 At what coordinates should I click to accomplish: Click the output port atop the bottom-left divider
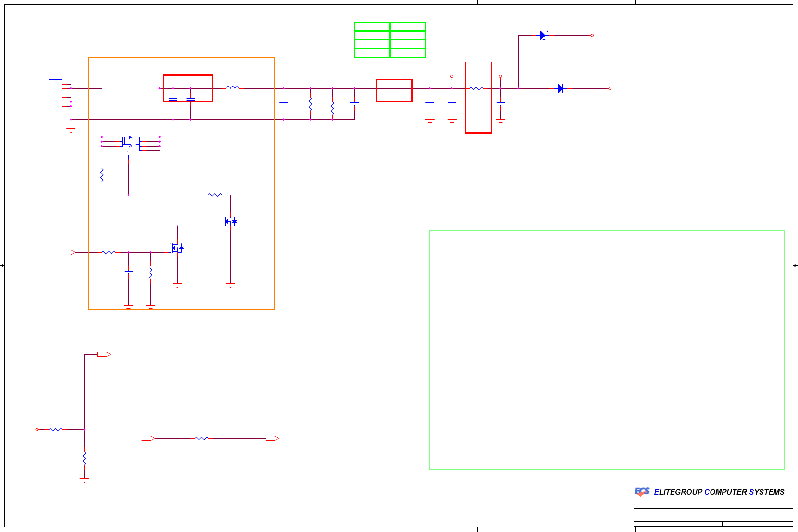(104, 354)
